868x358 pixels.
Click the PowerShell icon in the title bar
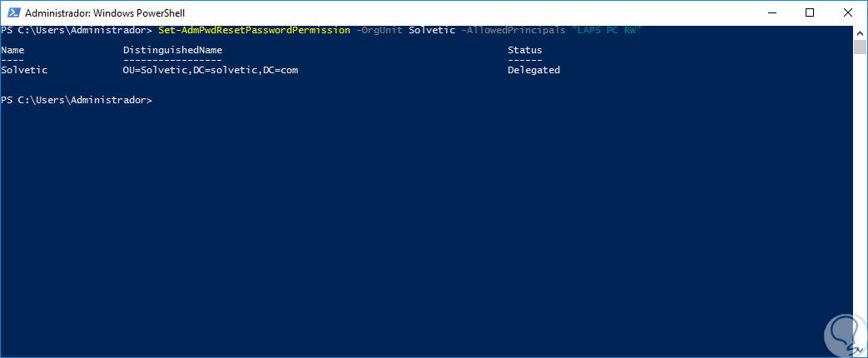click(x=12, y=12)
